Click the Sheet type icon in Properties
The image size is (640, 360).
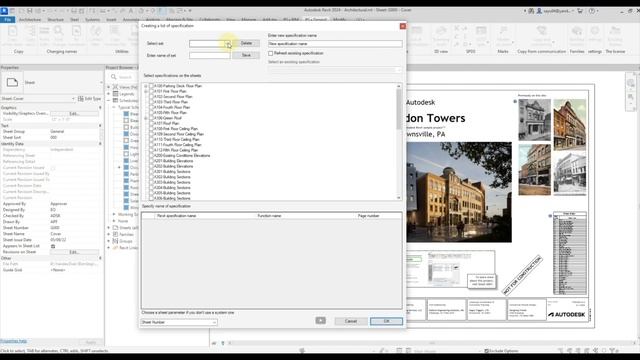(x=12, y=82)
